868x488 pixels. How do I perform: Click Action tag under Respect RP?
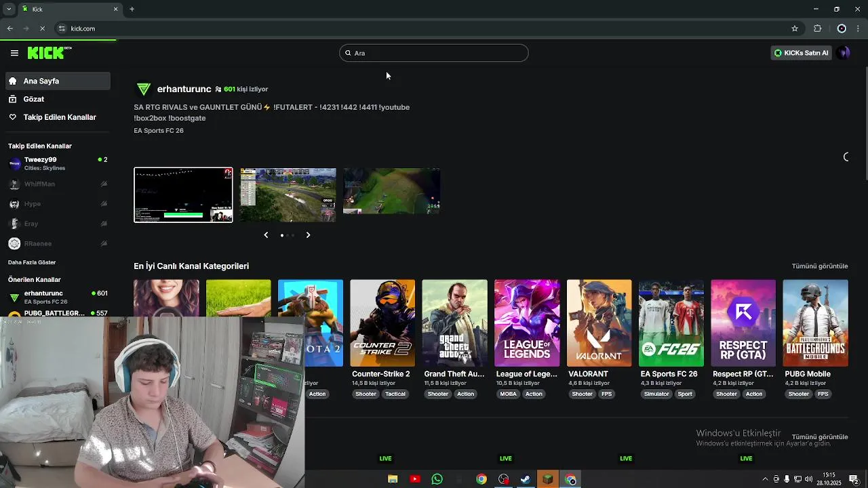[x=754, y=394]
